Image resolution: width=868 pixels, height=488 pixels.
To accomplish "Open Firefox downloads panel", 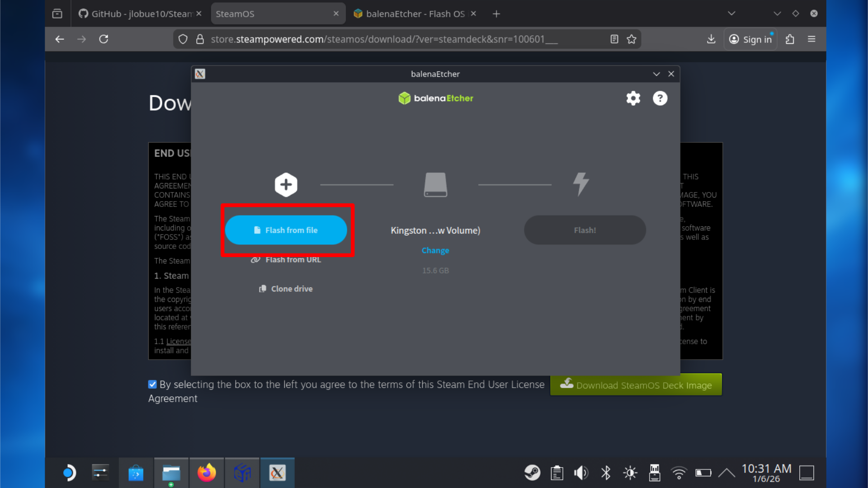I will (711, 39).
